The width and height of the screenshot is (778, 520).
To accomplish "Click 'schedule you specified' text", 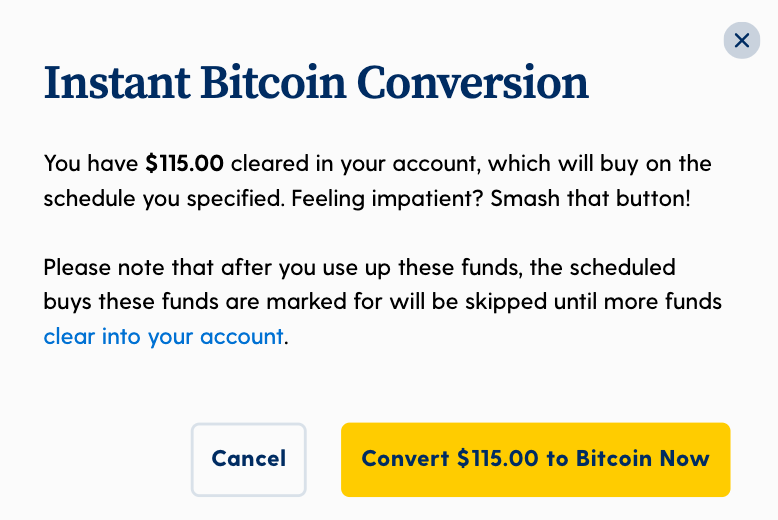I will click(164, 198).
